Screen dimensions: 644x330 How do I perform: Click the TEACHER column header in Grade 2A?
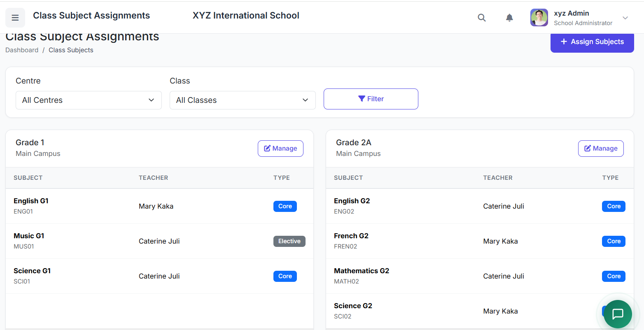(x=498, y=178)
